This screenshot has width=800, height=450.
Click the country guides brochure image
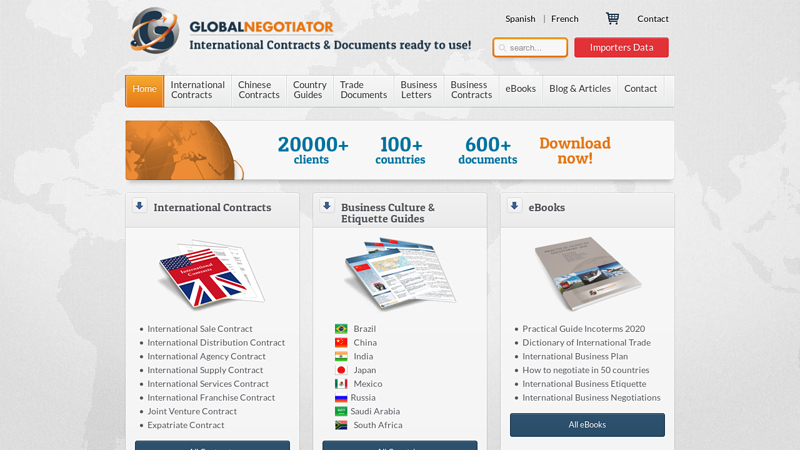(x=399, y=273)
